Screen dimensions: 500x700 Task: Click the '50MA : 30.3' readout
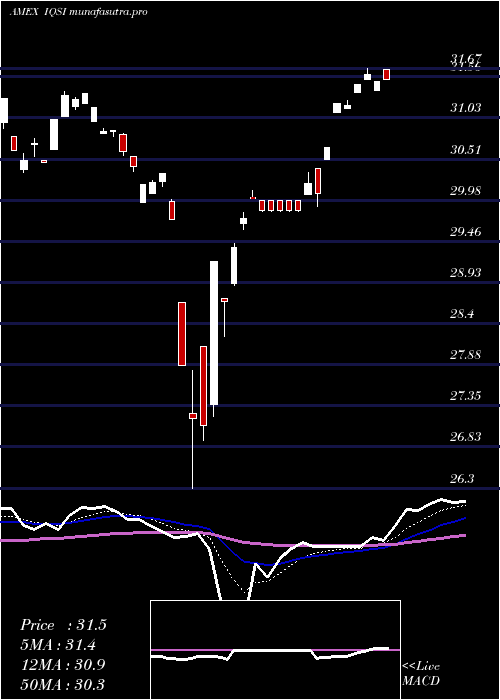(x=62, y=685)
